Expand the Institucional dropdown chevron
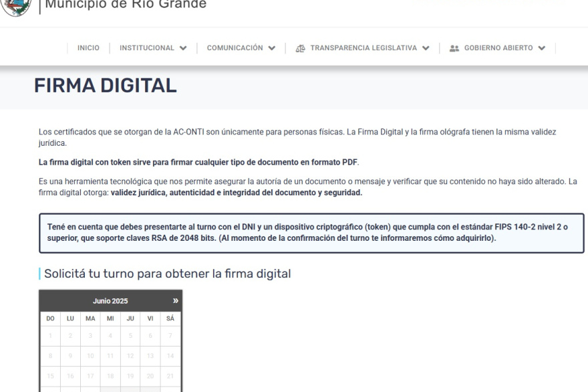This screenshot has height=392, width=588. [x=183, y=48]
